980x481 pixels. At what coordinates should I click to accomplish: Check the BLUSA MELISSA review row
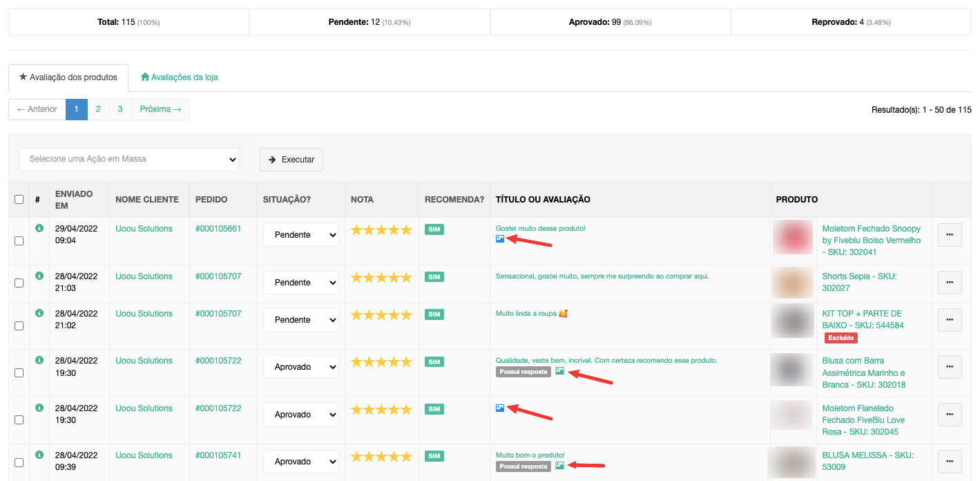[19, 462]
